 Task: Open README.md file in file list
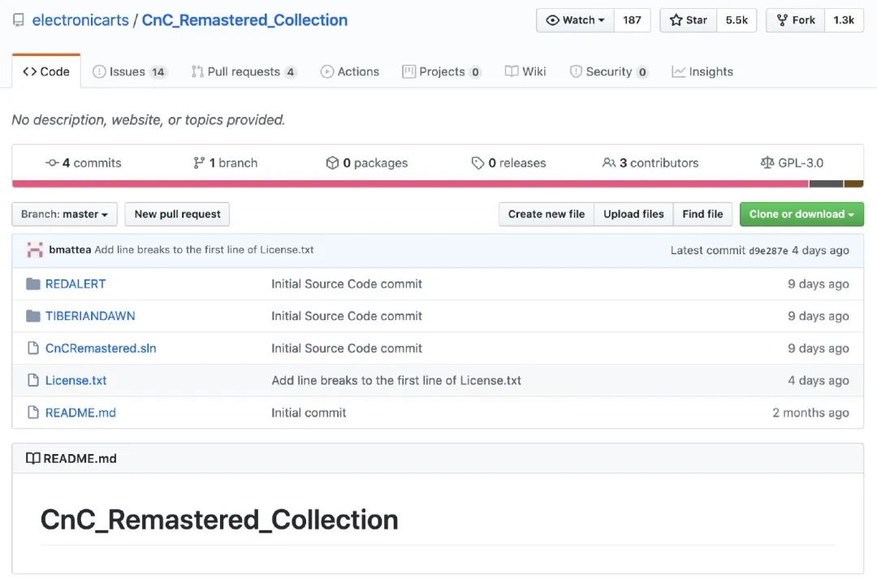coord(80,413)
